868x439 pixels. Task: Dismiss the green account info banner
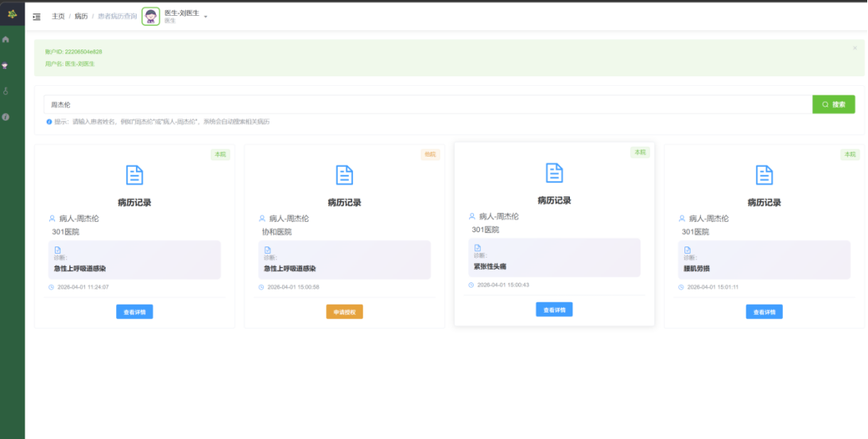pyautogui.click(x=854, y=49)
